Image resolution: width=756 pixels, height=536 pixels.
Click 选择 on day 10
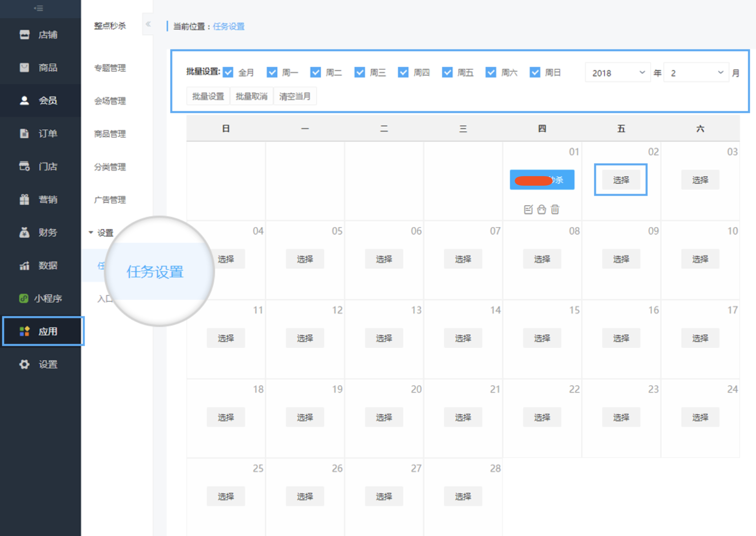(x=700, y=259)
